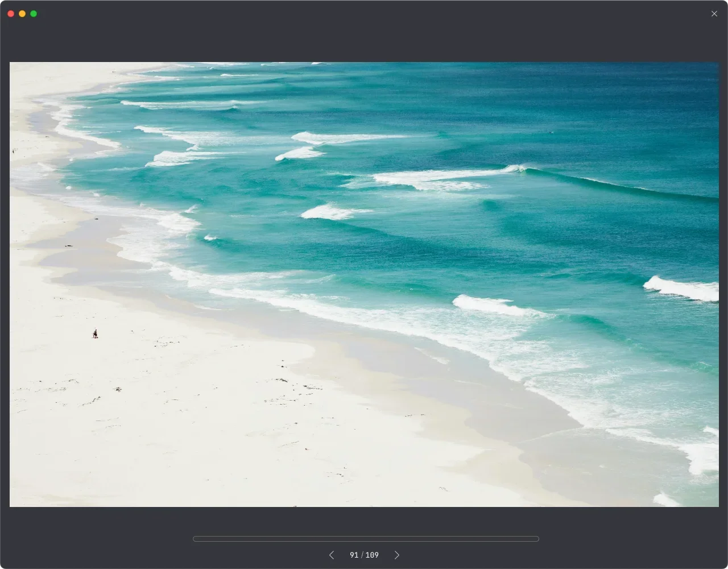Click the current image number 91
The width and height of the screenshot is (728, 569).
coord(354,555)
